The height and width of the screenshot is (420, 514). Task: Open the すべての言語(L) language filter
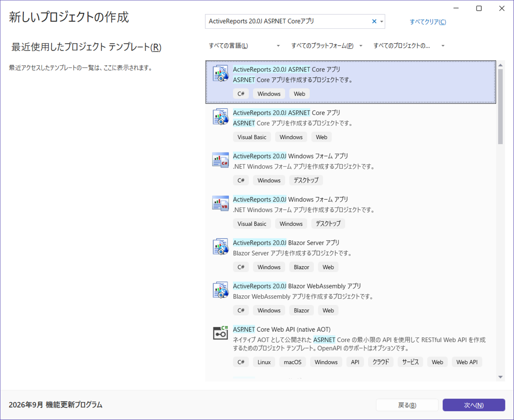click(244, 46)
